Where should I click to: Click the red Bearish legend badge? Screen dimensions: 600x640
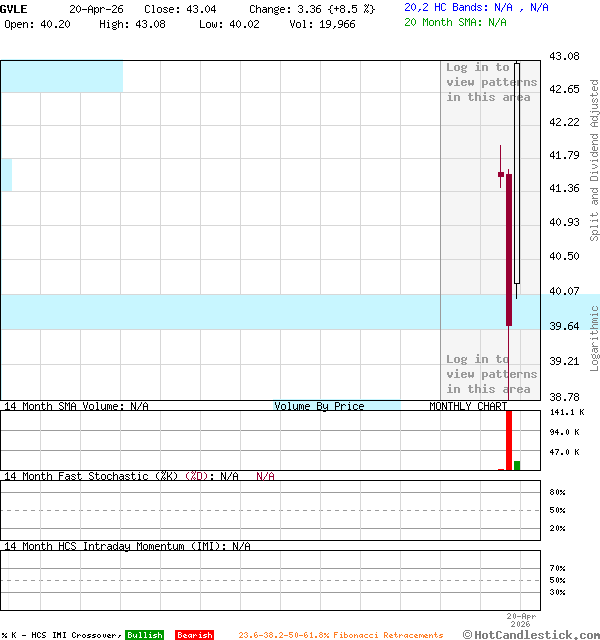point(194,635)
